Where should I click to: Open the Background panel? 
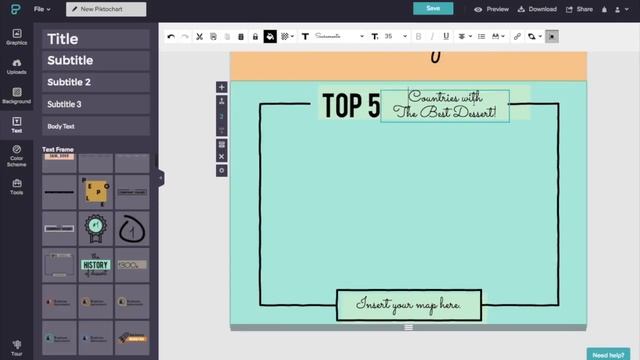pyautogui.click(x=17, y=96)
